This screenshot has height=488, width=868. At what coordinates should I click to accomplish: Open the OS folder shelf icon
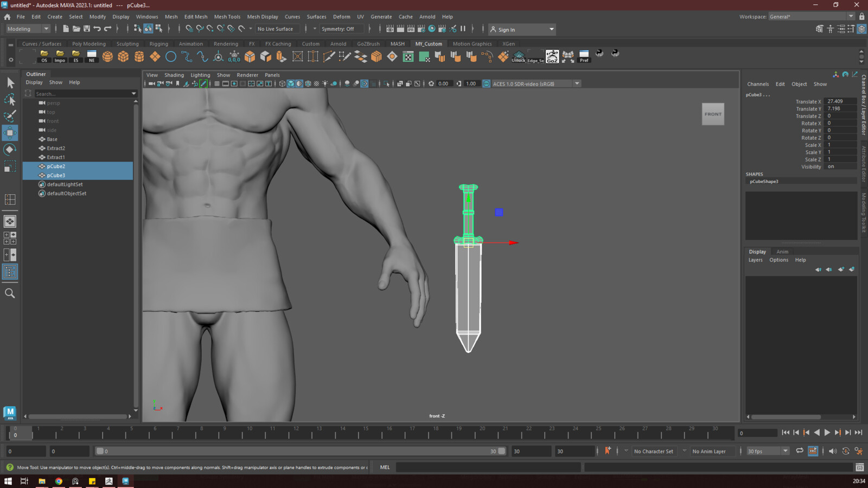44,56
